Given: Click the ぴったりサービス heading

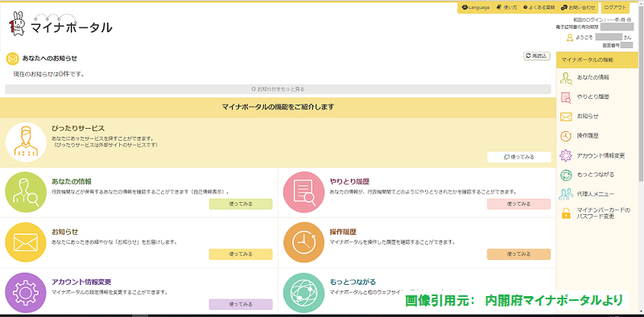Looking at the screenshot, I should click(x=78, y=129).
